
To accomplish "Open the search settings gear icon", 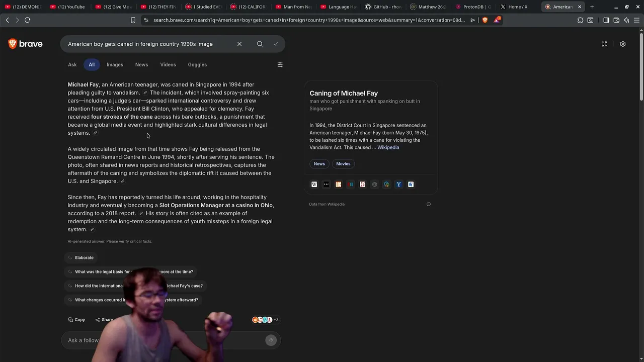I will click(x=622, y=44).
